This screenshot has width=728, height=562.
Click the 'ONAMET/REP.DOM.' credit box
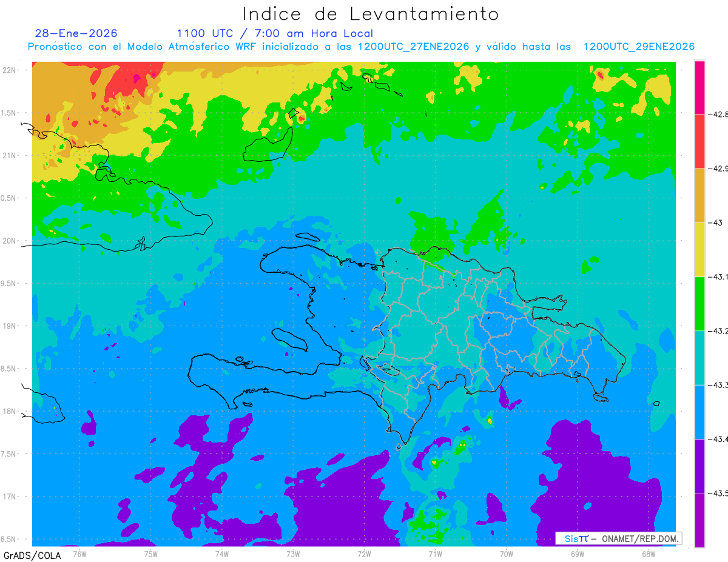click(x=618, y=538)
